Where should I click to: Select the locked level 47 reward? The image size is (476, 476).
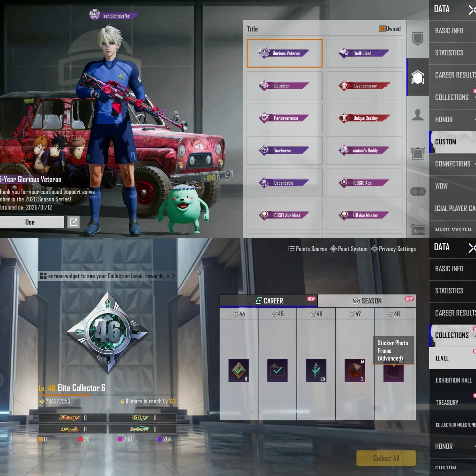coord(354,370)
